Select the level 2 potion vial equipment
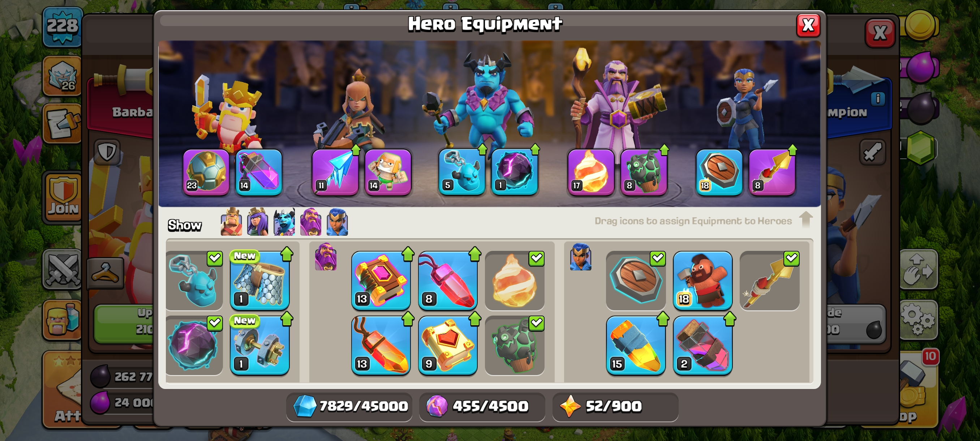The width and height of the screenshot is (980, 441). [x=702, y=345]
